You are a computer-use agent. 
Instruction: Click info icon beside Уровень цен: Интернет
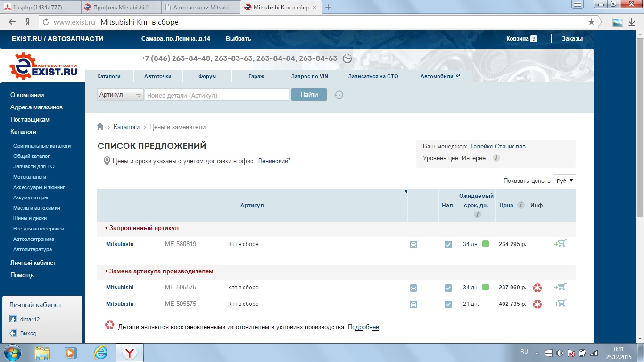[496, 158]
